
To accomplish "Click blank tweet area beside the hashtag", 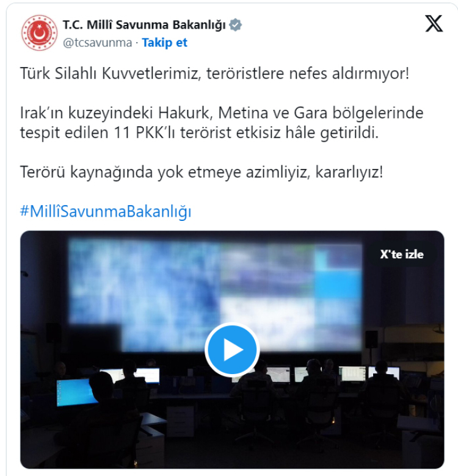I will 316,211.
